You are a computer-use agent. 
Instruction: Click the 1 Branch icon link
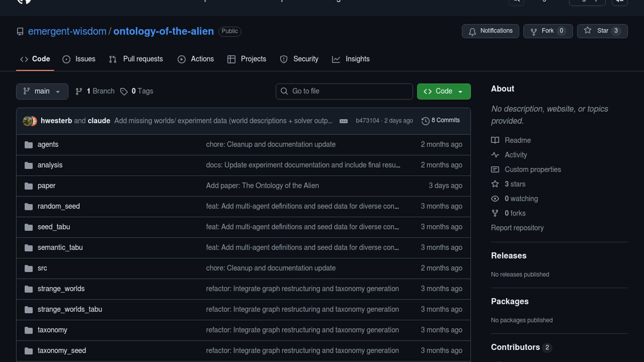(x=79, y=91)
